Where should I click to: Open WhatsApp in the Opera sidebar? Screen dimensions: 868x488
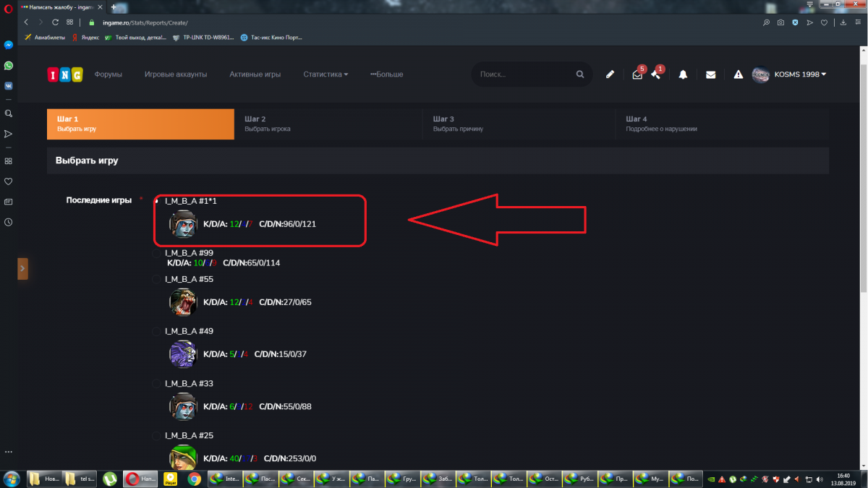(8, 65)
